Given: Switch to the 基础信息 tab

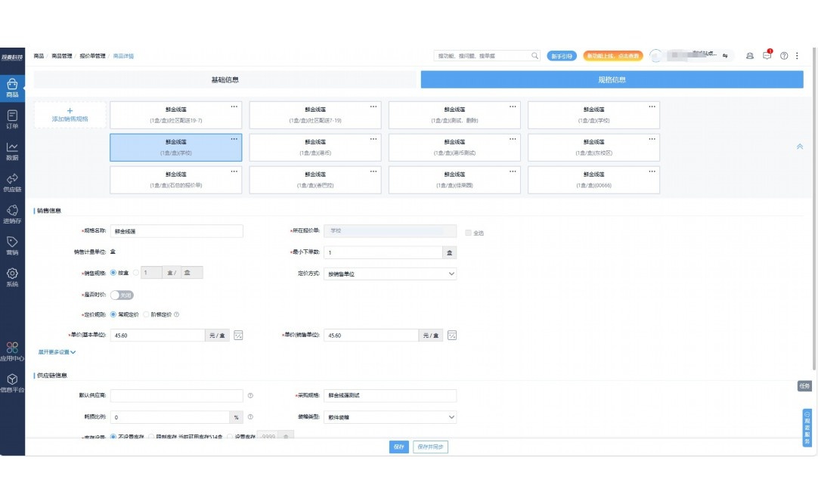Looking at the screenshot, I should (x=225, y=79).
